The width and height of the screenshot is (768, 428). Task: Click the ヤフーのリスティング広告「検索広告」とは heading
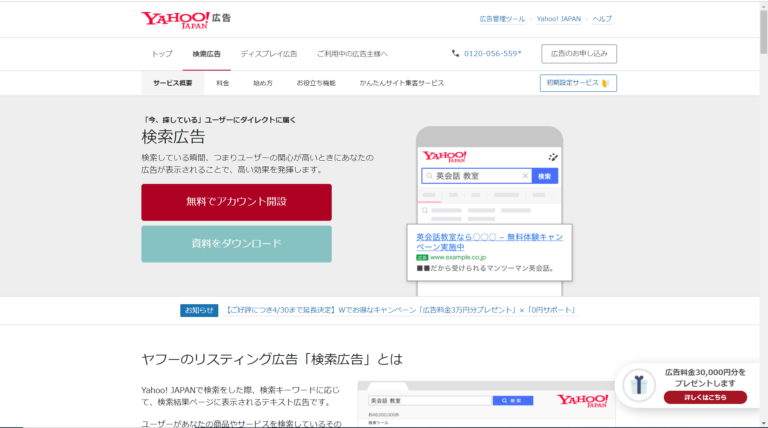(272, 359)
